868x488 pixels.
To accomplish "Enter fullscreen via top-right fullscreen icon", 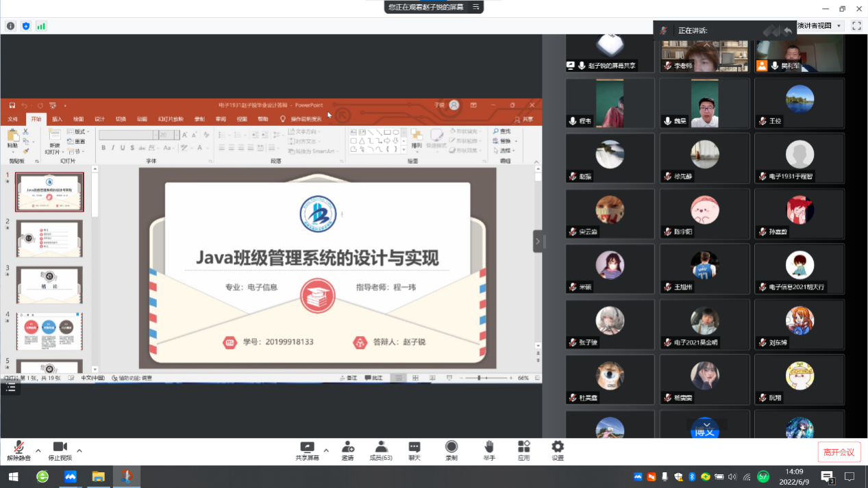I will (x=856, y=25).
